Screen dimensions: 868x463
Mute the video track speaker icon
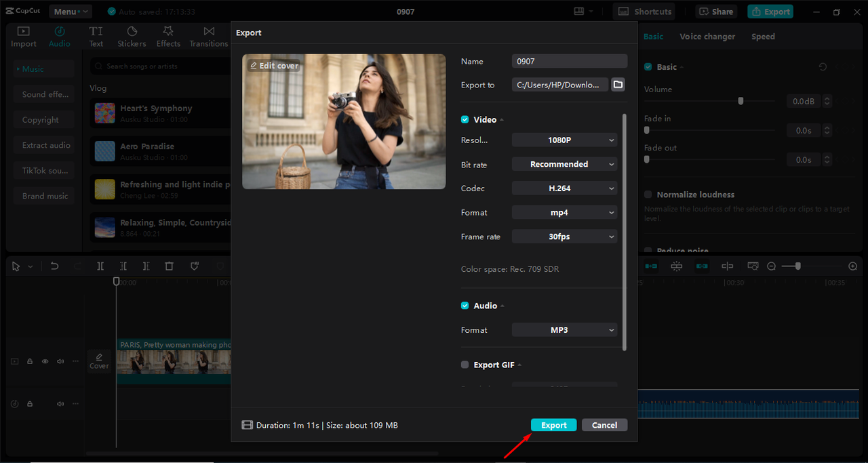click(x=60, y=361)
